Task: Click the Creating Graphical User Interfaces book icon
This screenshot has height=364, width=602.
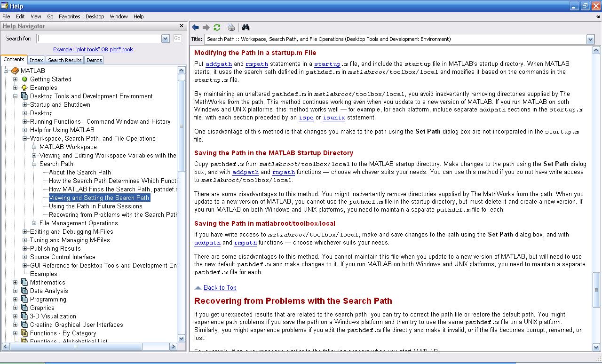Action: (24, 324)
